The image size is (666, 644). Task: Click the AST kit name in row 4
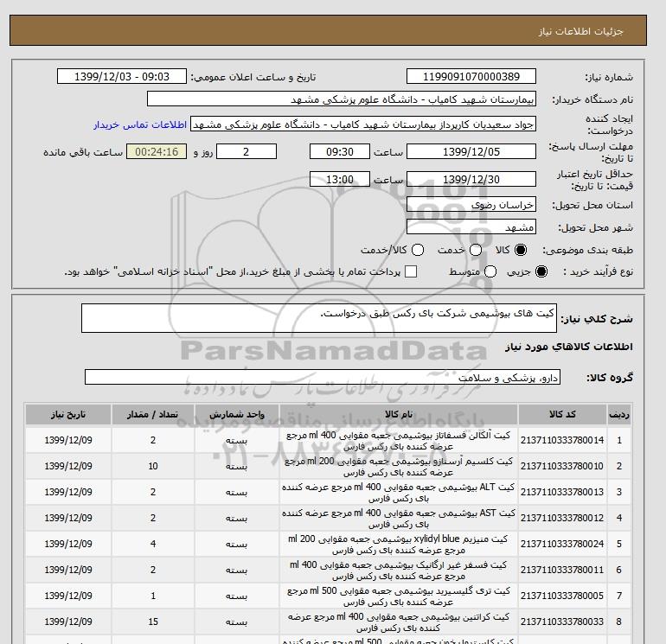pos(399,519)
